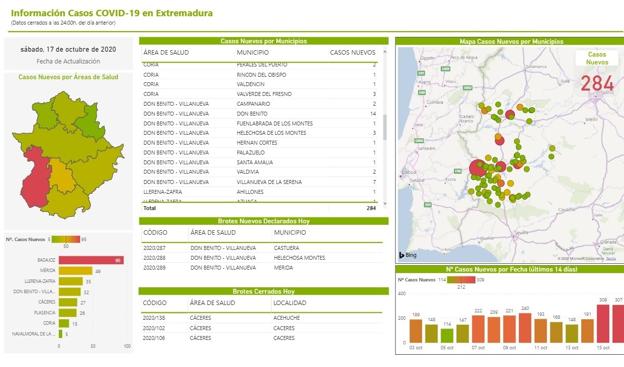This screenshot has width=624, height=367.
Task: Click outbreak code 2020/288
Action: tap(154, 258)
